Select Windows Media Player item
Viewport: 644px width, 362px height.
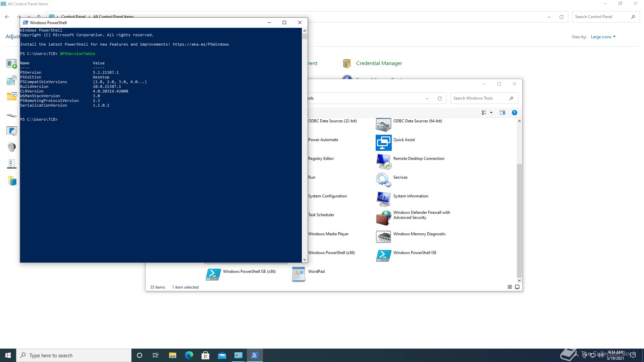[328, 234]
